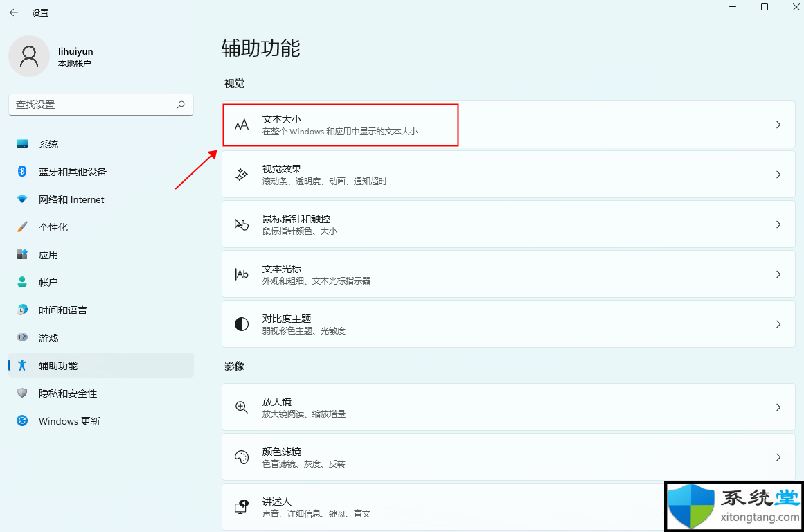Image resolution: width=804 pixels, height=532 pixels.
Task: Click description 外观和粗细、文本光标指示器
Action: tap(316, 281)
